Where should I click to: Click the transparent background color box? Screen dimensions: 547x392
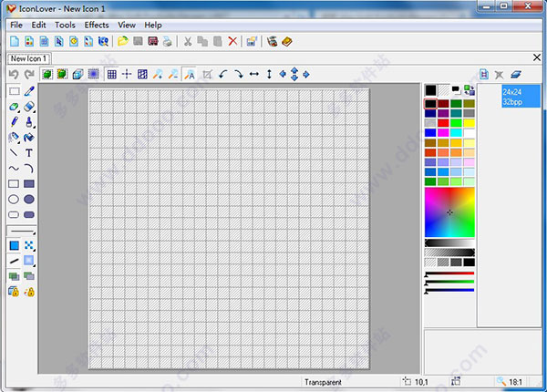click(x=443, y=90)
